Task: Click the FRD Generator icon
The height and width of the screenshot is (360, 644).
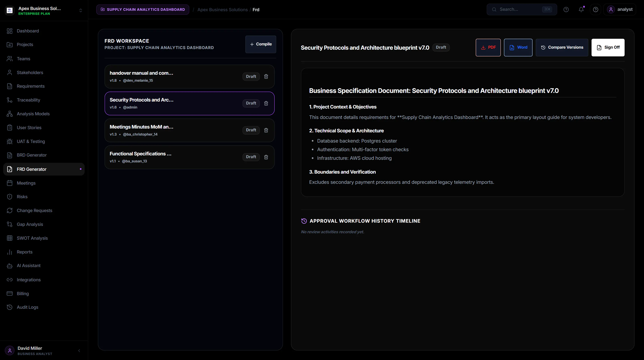Action: (x=9, y=169)
